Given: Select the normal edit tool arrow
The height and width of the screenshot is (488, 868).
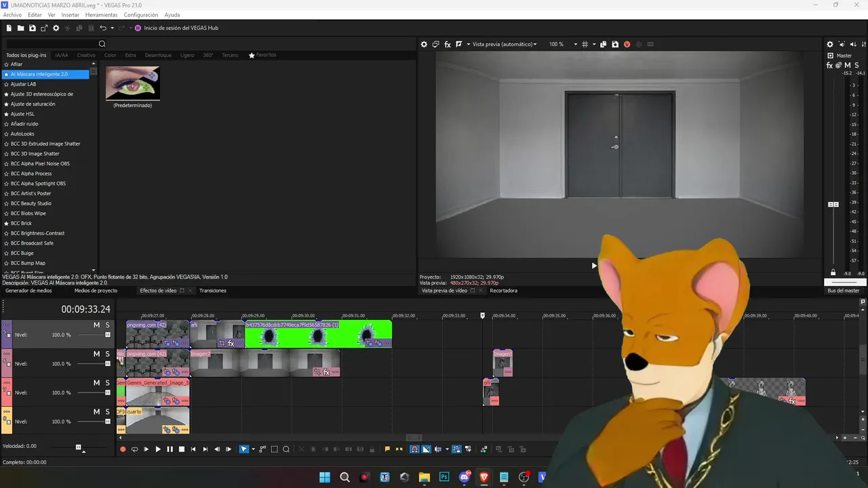Looking at the screenshot, I should click(243, 449).
